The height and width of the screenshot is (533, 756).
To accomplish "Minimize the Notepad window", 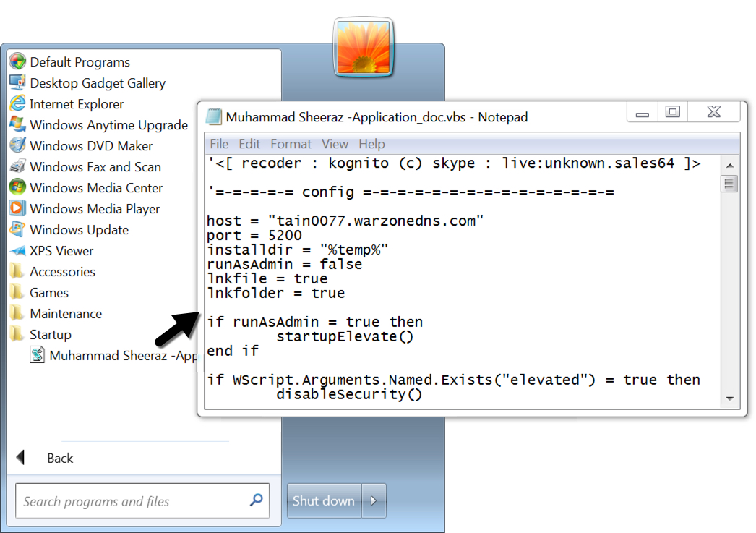I will [643, 112].
